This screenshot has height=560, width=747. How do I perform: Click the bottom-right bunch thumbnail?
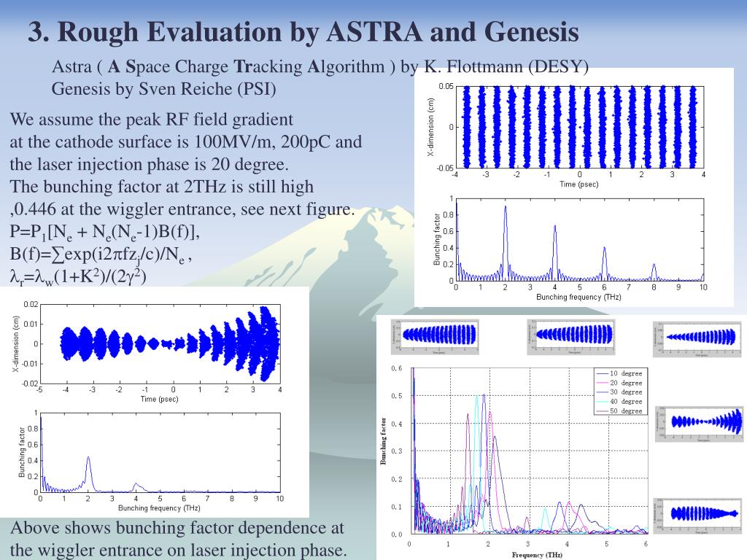pyautogui.click(x=697, y=516)
